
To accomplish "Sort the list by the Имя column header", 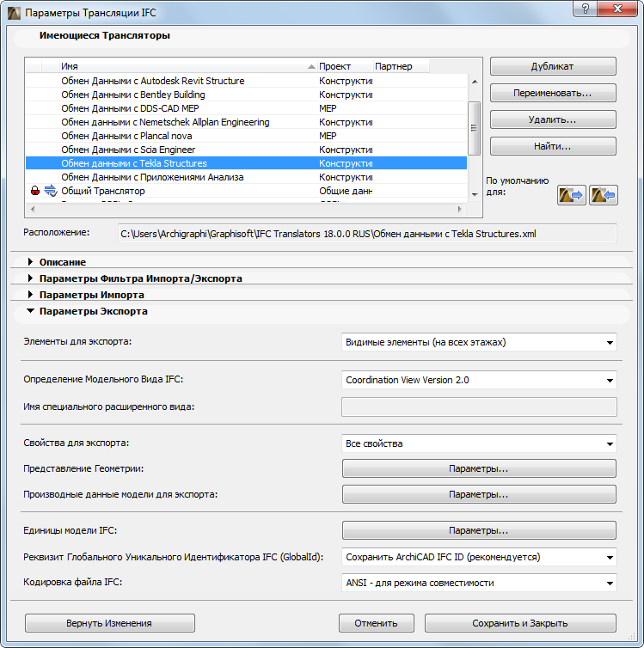I will [188, 66].
